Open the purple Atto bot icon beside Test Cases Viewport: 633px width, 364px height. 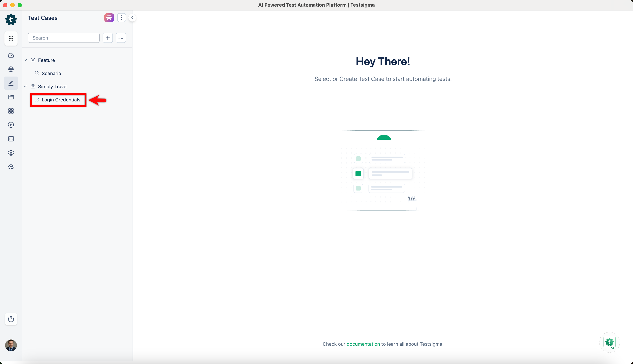109,18
